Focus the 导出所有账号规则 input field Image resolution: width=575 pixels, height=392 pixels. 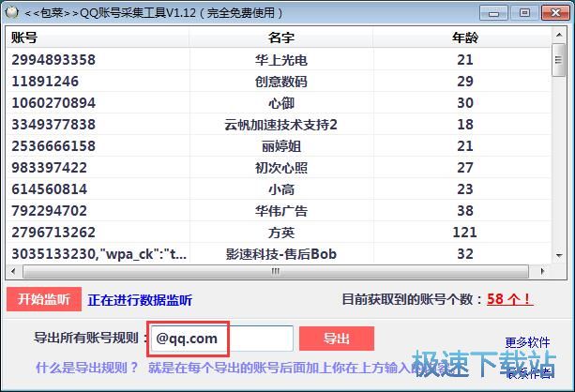coord(222,339)
